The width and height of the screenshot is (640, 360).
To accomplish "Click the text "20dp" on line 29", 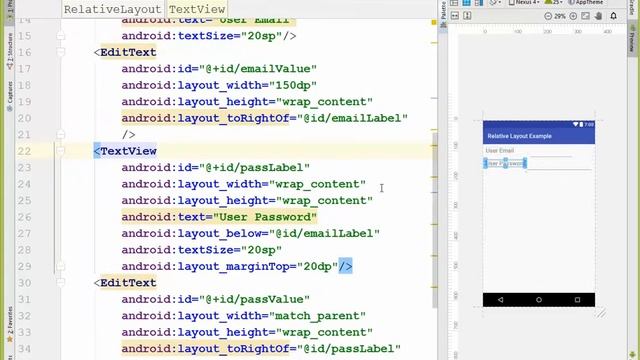I will 318,266.
